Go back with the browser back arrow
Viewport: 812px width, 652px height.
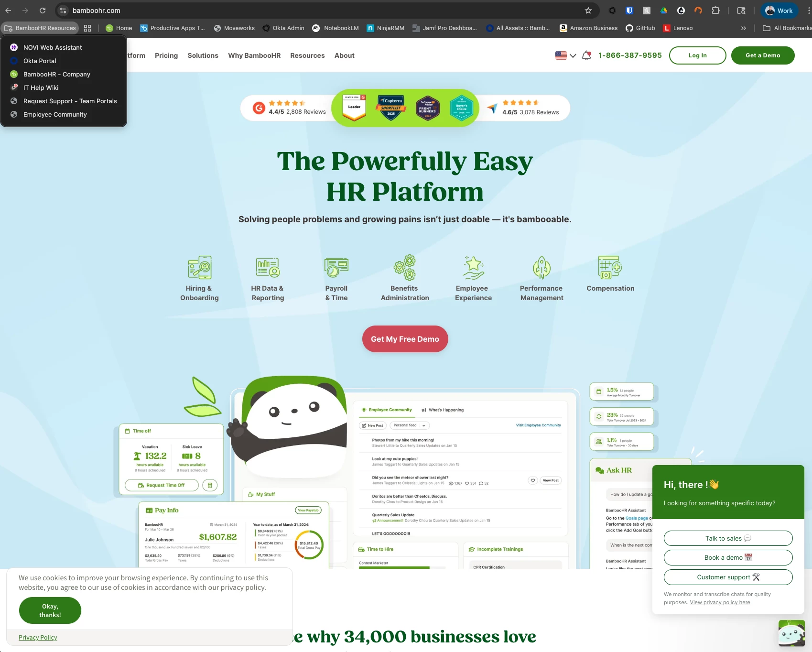pyautogui.click(x=8, y=11)
